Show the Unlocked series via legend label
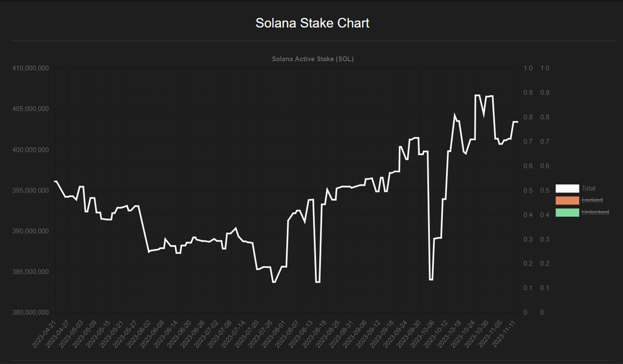This screenshot has width=623, height=364. tap(595, 212)
